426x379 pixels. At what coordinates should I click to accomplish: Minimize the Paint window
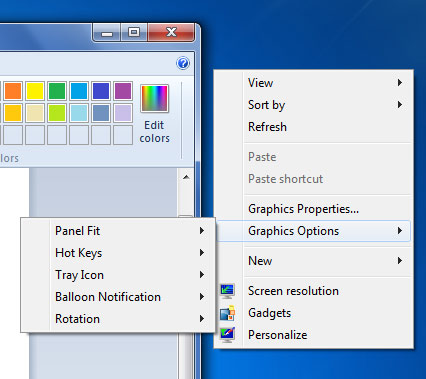coord(107,32)
